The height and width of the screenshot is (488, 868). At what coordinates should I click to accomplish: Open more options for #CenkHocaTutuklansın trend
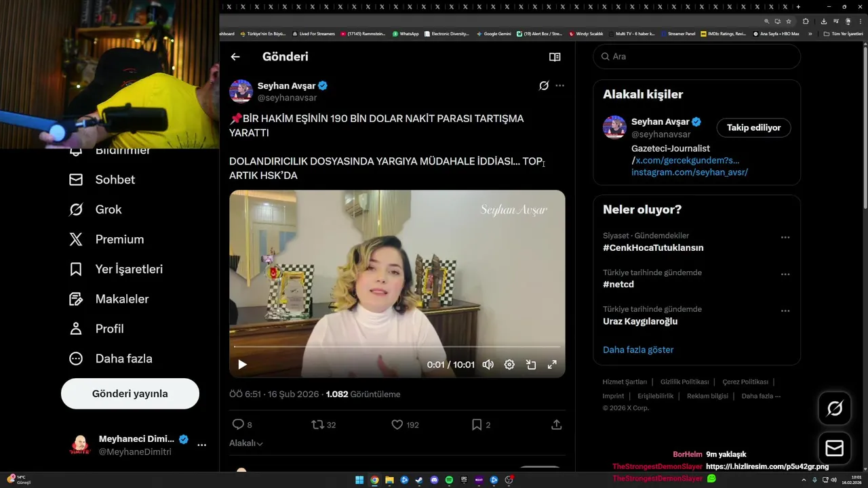click(785, 238)
